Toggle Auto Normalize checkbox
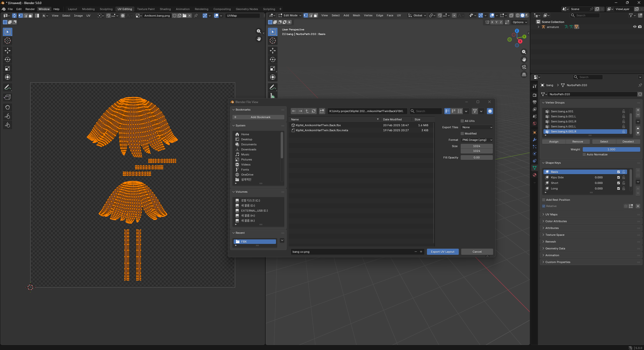Image resolution: width=644 pixels, height=350 pixels. click(x=584, y=154)
